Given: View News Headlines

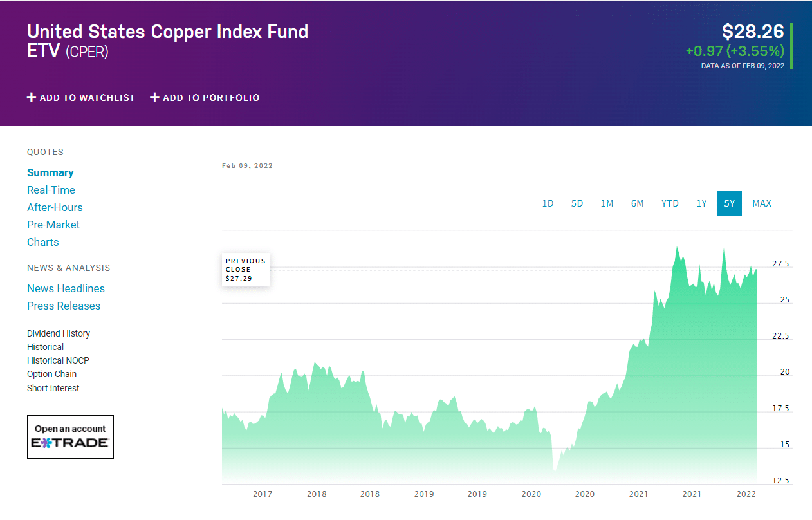Looking at the screenshot, I should point(66,288).
